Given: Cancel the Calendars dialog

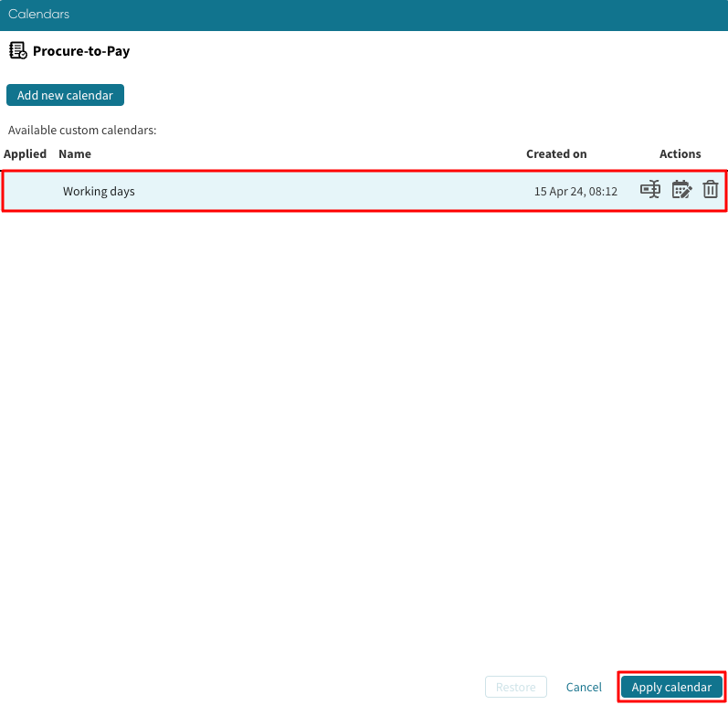Looking at the screenshot, I should pos(584,687).
